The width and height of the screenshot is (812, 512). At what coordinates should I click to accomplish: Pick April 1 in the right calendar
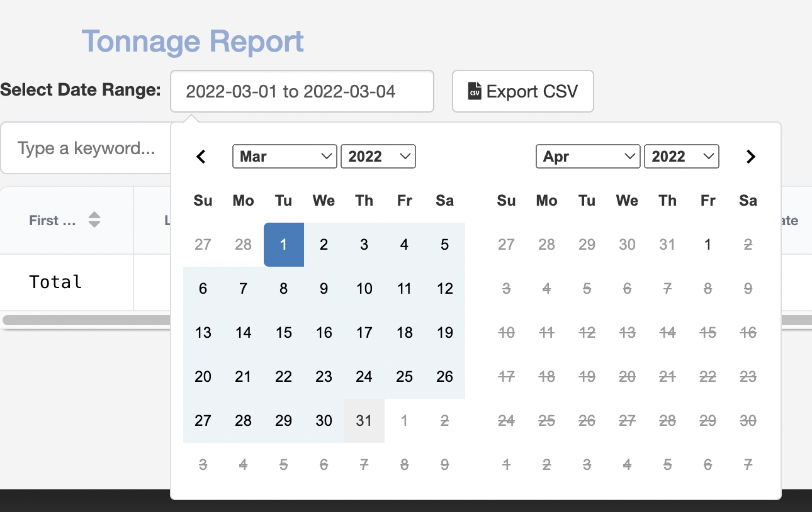pyautogui.click(x=708, y=245)
